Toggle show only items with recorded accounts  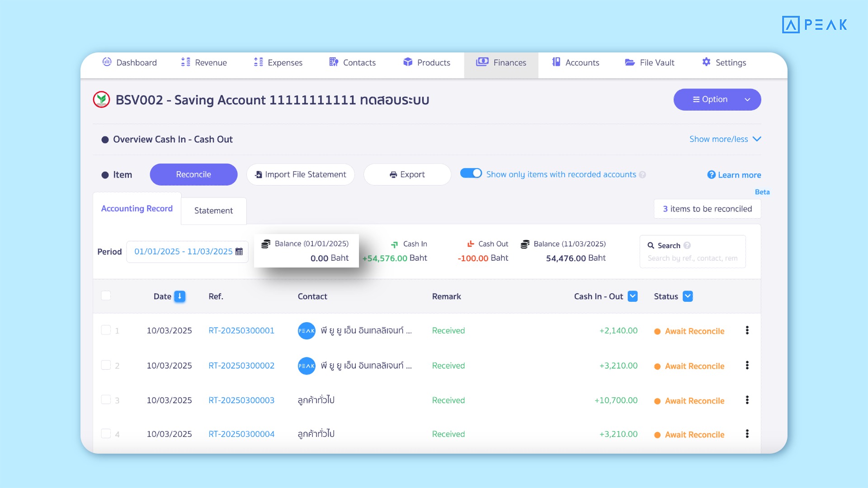(x=471, y=174)
